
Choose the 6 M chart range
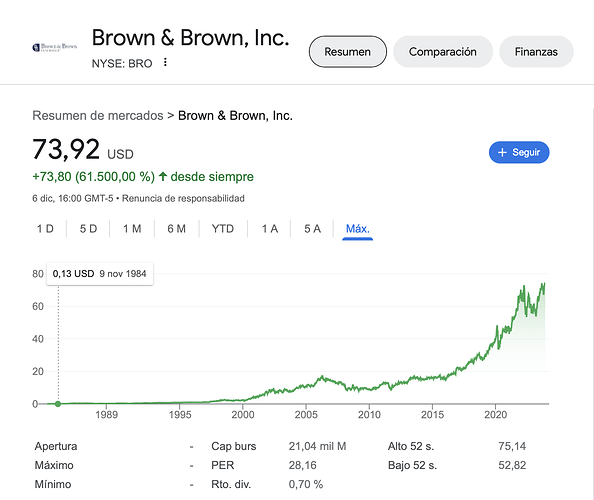177,229
